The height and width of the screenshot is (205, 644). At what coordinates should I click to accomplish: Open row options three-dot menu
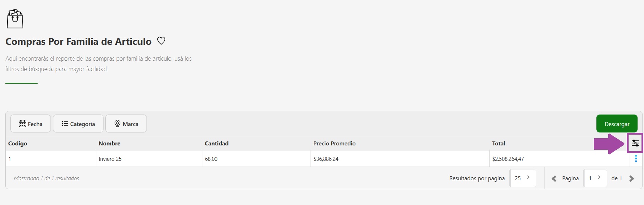pyautogui.click(x=636, y=159)
